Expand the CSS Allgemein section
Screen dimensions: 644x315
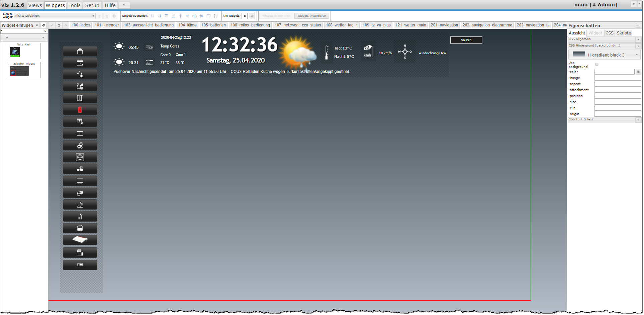604,39
